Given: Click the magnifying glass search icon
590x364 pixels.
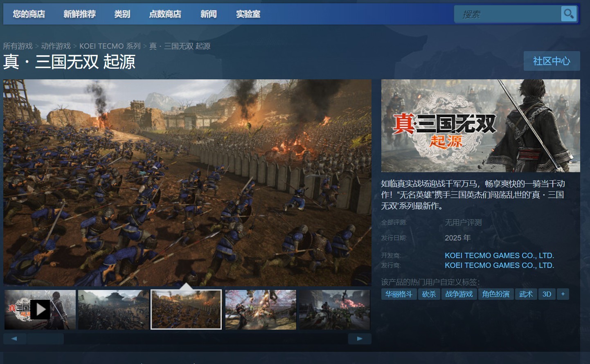Looking at the screenshot, I should [x=569, y=14].
